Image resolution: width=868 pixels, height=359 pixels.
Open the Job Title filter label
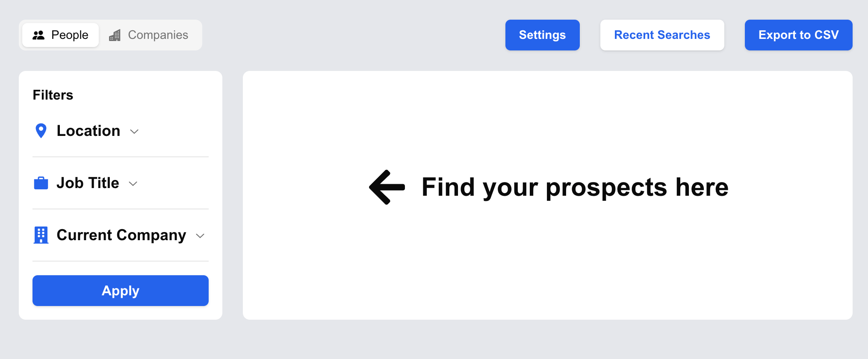(x=88, y=183)
